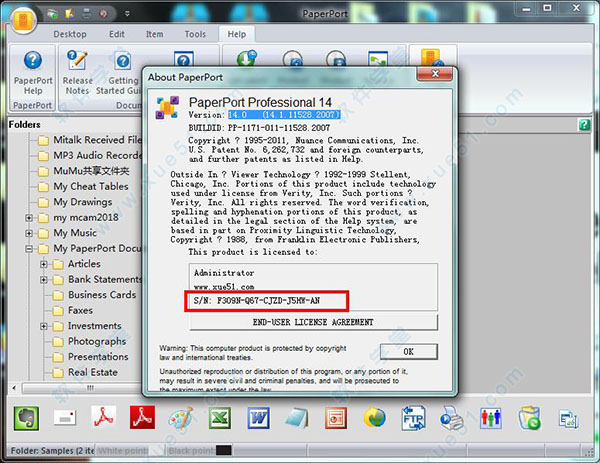
Task: Open the END-USER LICENSE AGREEMENT
Action: coord(313,322)
